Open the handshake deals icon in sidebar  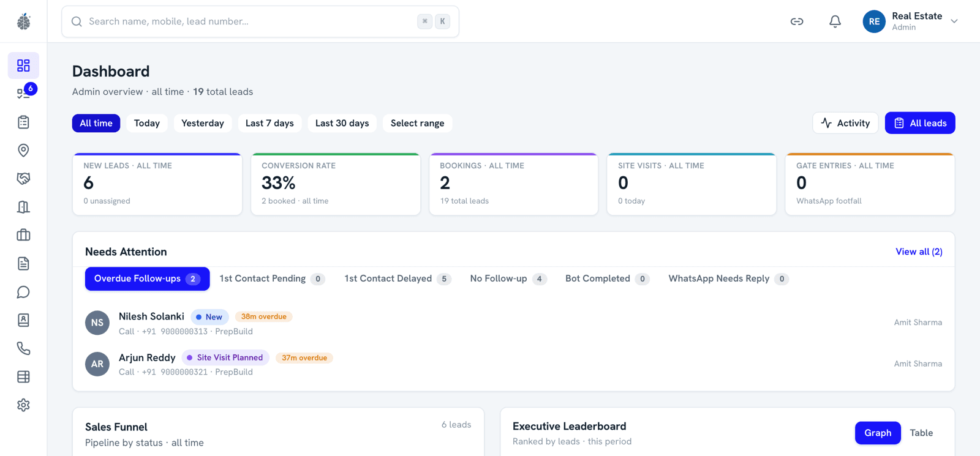(x=23, y=179)
